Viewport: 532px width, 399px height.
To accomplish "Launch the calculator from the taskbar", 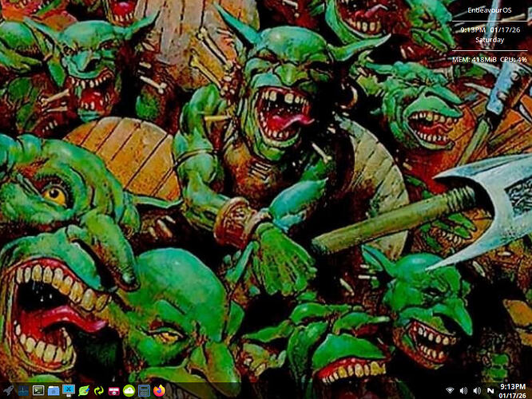I will pos(144,390).
